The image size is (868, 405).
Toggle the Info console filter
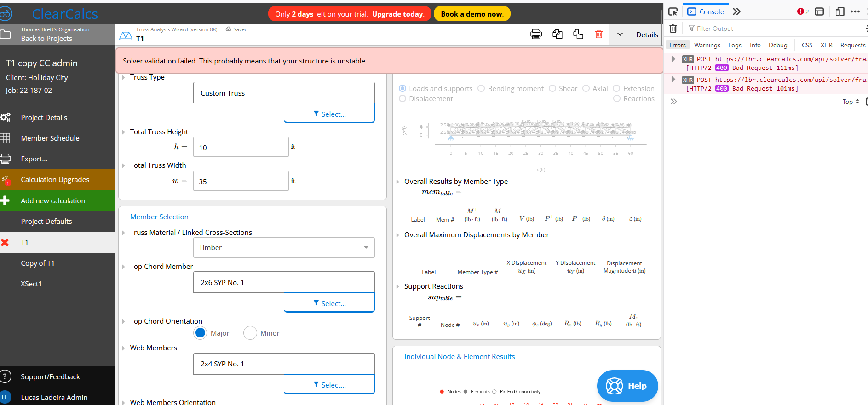[x=755, y=45]
